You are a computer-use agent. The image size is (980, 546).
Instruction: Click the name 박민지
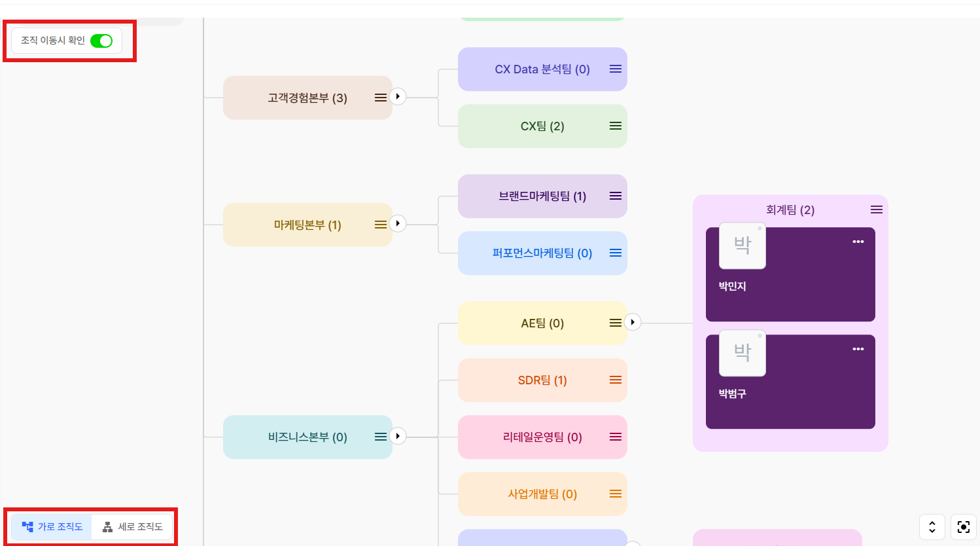(x=732, y=286)
